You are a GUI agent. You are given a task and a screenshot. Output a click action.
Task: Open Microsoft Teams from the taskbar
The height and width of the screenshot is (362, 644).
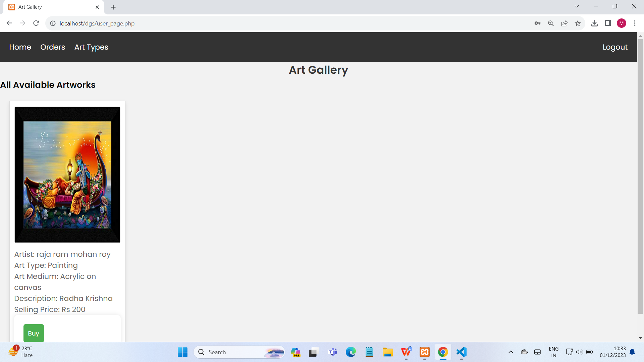pos(332,352)
